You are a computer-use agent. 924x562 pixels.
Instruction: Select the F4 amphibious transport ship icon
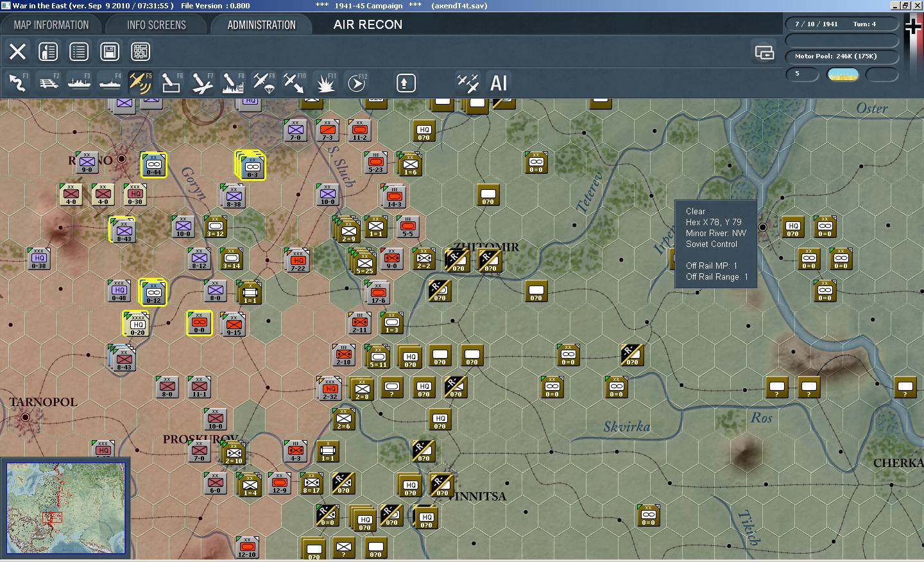(x=110, y=83)
